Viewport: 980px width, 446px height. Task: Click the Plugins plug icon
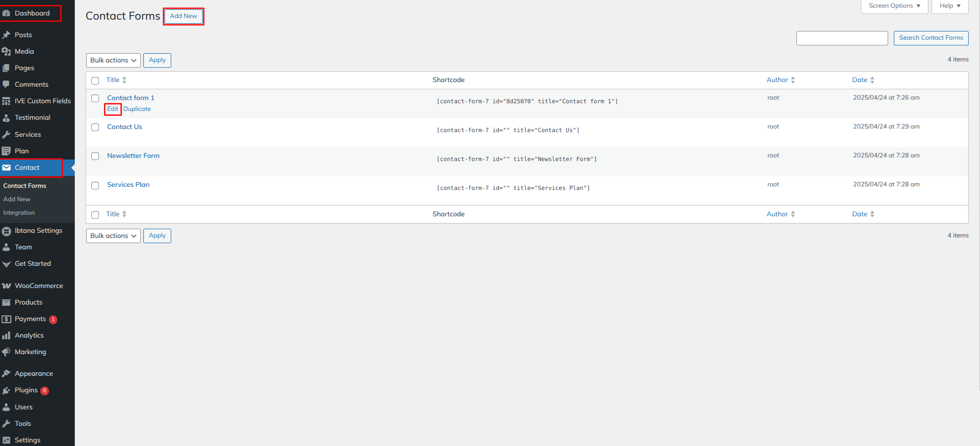(6, 391)
